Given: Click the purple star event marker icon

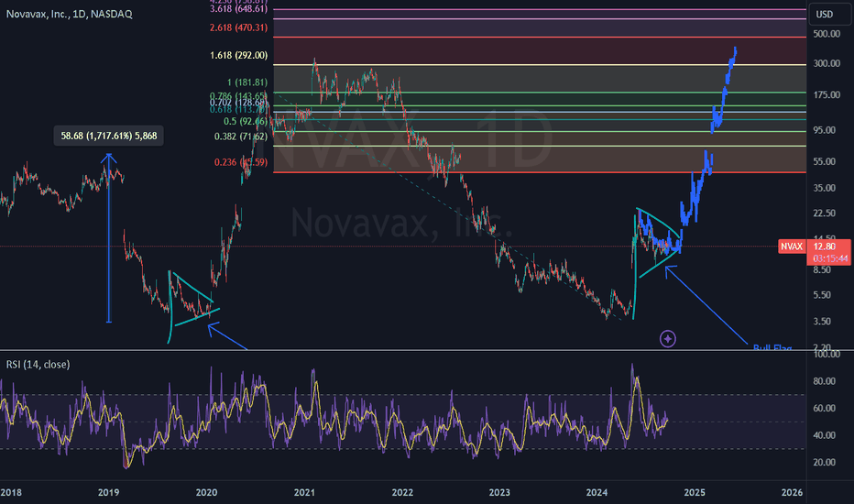Looking at the screenshot, I should tap(668, 339).
